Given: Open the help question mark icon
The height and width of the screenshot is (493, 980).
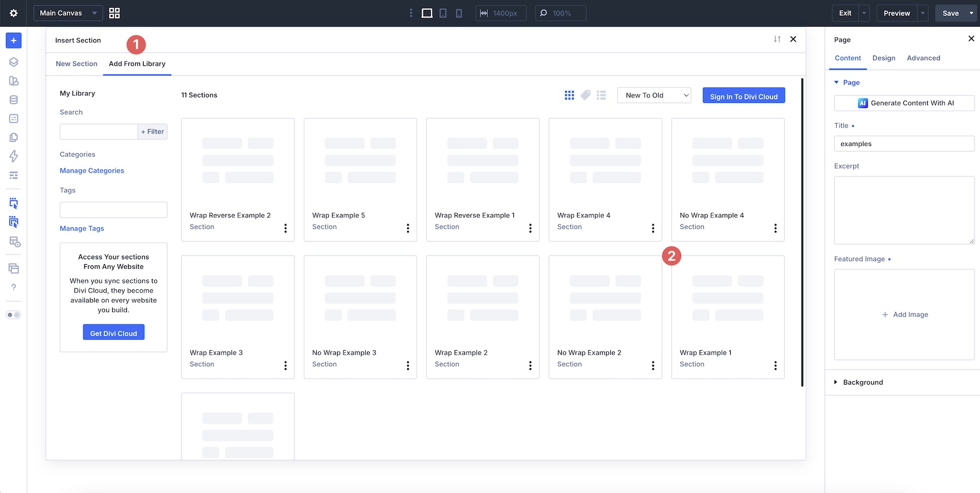Looking at the screenshot, I should (x=14, y=287).
